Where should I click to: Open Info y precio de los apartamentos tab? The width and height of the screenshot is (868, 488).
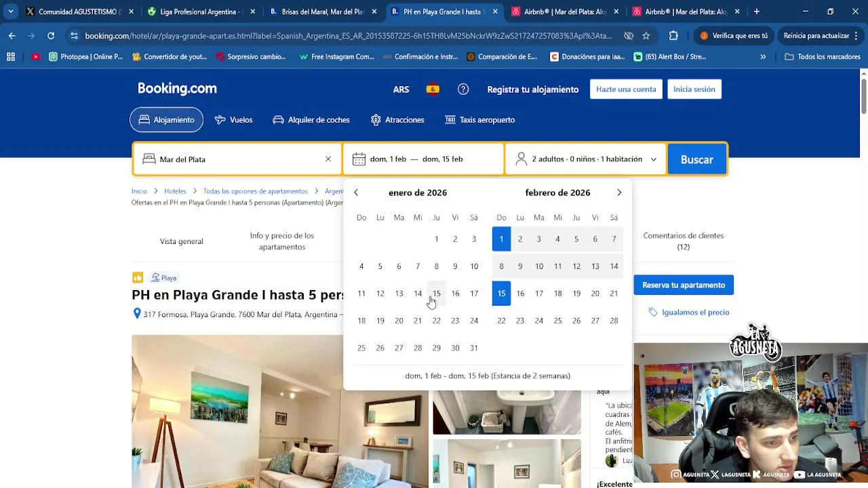[282, 241]
